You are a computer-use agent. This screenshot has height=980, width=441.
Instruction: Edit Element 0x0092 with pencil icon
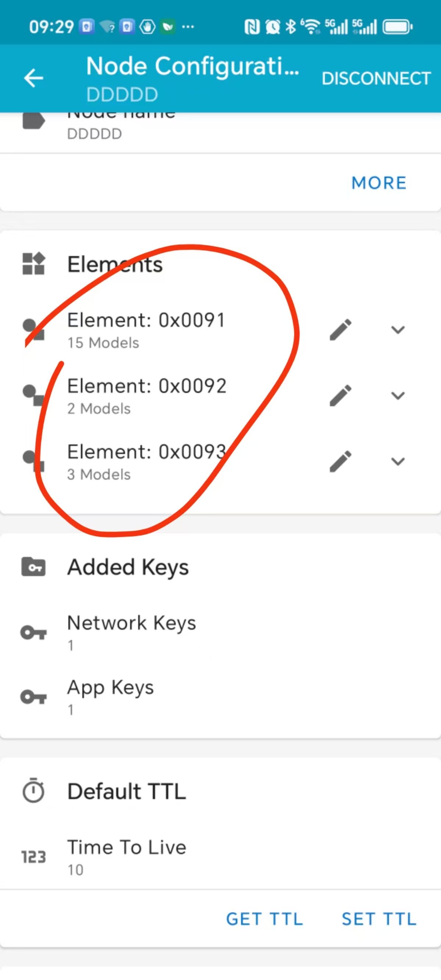[340, 396]
